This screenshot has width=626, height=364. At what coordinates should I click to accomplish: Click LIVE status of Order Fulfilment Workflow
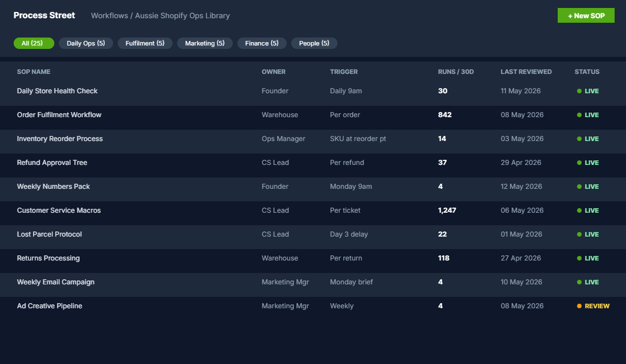pos(588,115)
